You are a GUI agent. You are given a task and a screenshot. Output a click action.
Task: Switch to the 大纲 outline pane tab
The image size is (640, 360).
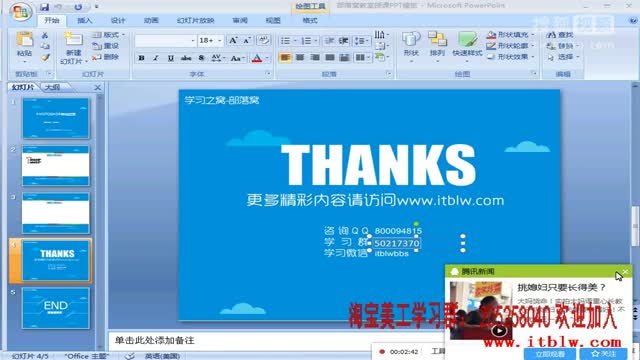point(52,87)
